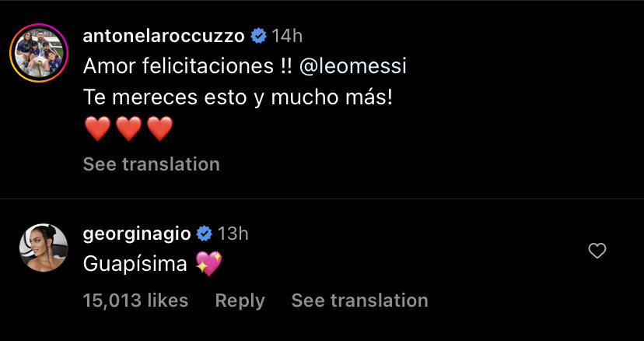Image resolution: width=644 pixels, height=341 pixels.
Task: Click the last red heart emoji
Action: pos(159,129)
